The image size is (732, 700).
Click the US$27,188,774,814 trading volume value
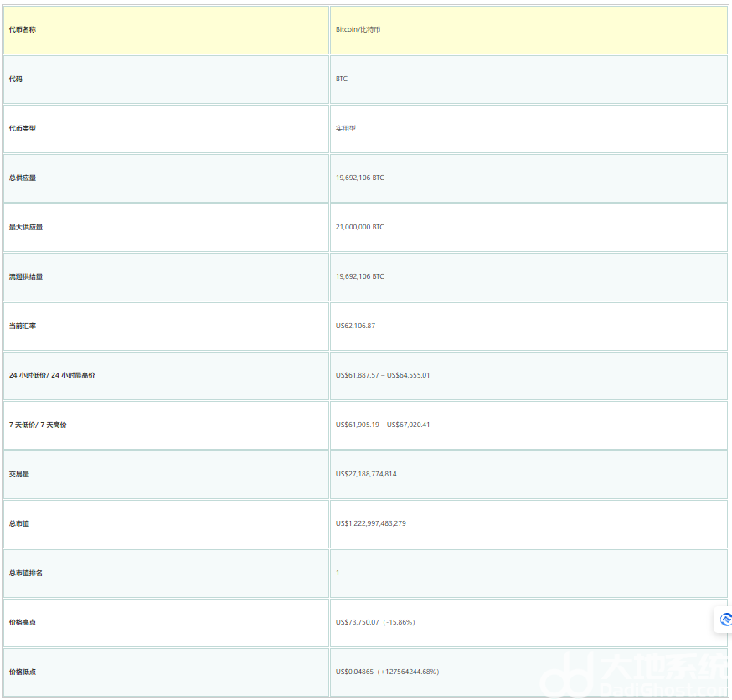[366, 474]
